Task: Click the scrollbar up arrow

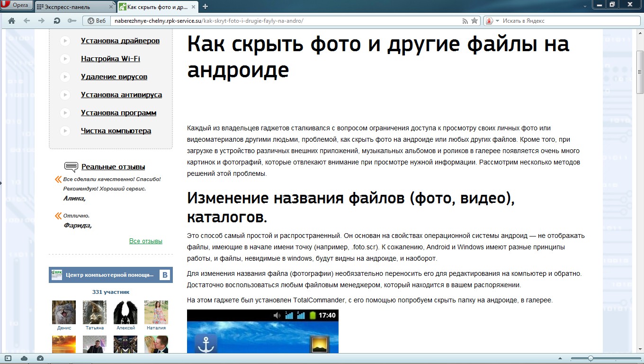Action: [x=640, y=32]
